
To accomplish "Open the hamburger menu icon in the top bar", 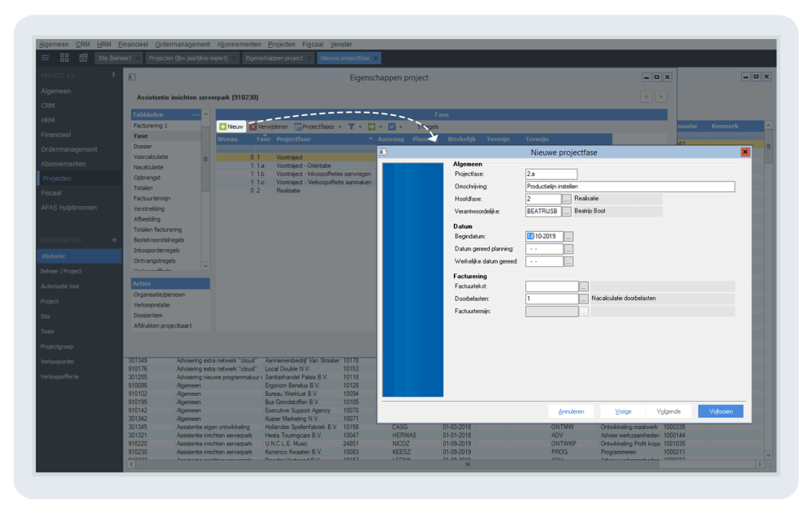I will coord(45,58).
